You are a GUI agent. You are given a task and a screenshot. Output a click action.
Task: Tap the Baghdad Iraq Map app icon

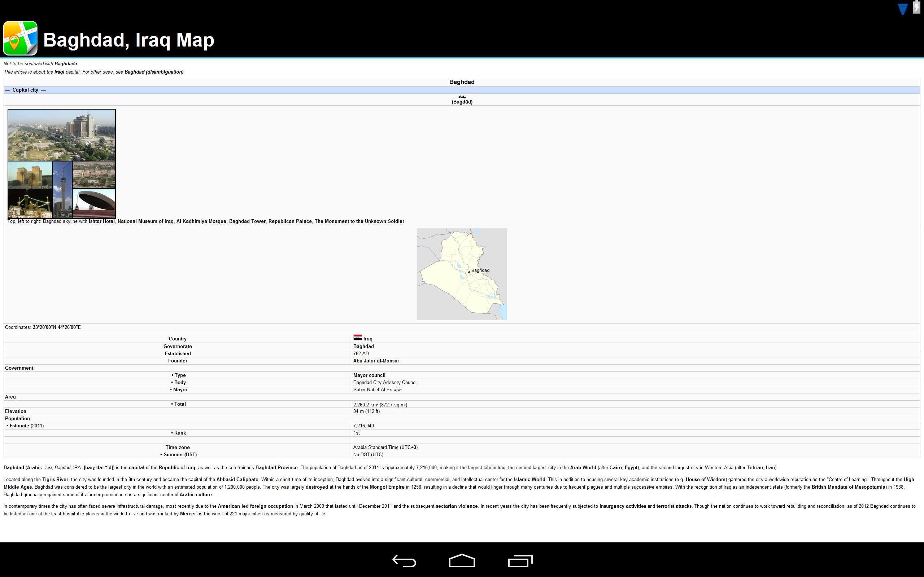(21, 38)
